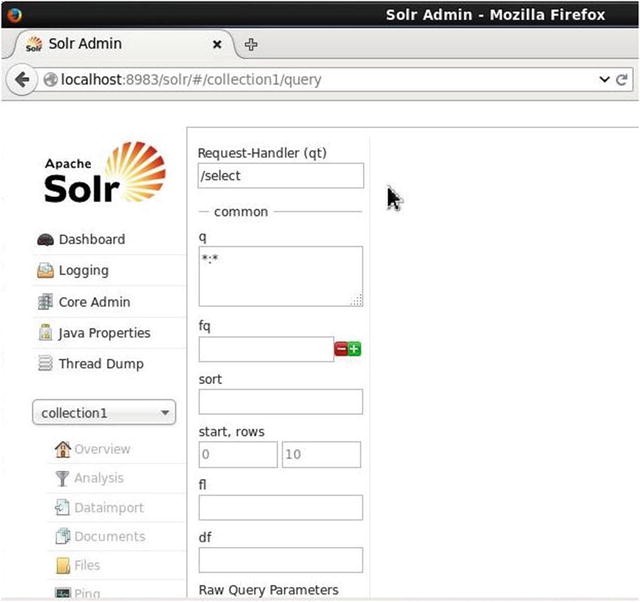The width and height of the screenshot is (640, 602).
Task: Open the collection1 core selector dropdown
Action: click(x=104, y=413)
